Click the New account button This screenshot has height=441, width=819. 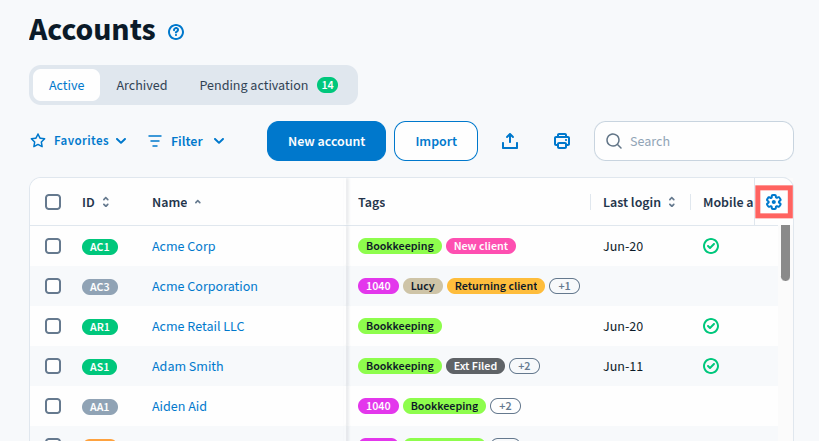coord(326,141)
